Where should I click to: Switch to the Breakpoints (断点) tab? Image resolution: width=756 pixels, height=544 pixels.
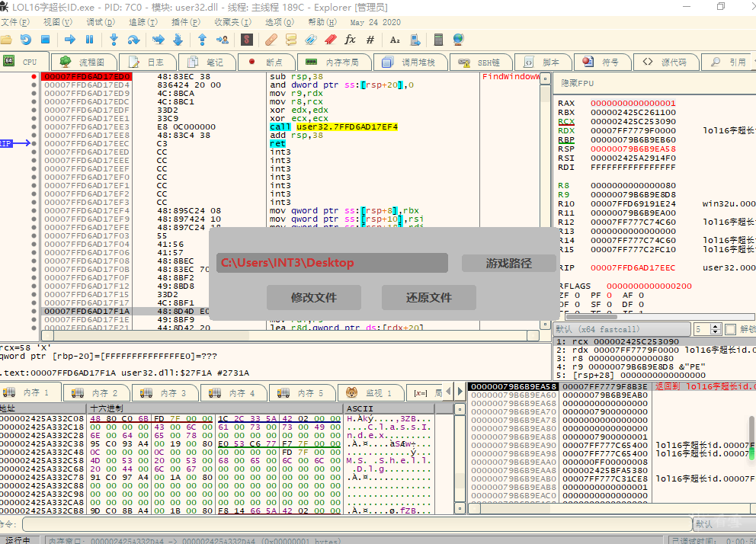(x=266, y=62)
